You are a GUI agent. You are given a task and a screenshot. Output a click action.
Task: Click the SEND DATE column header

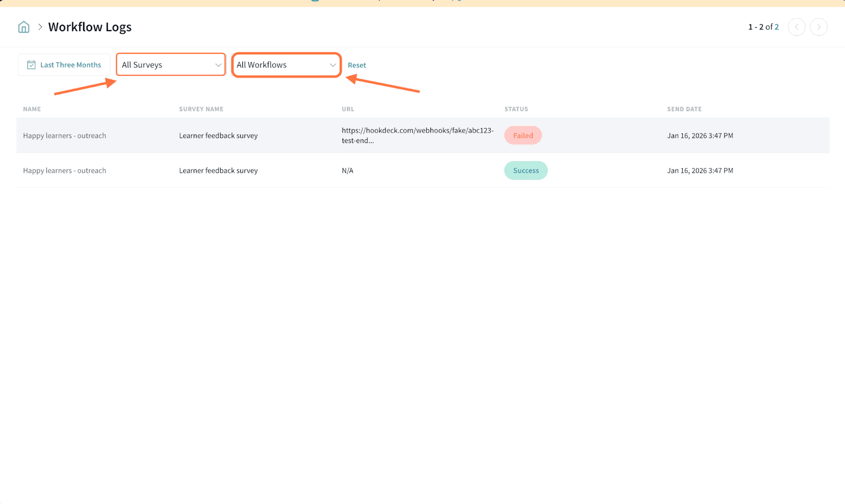tap(684, 109)
